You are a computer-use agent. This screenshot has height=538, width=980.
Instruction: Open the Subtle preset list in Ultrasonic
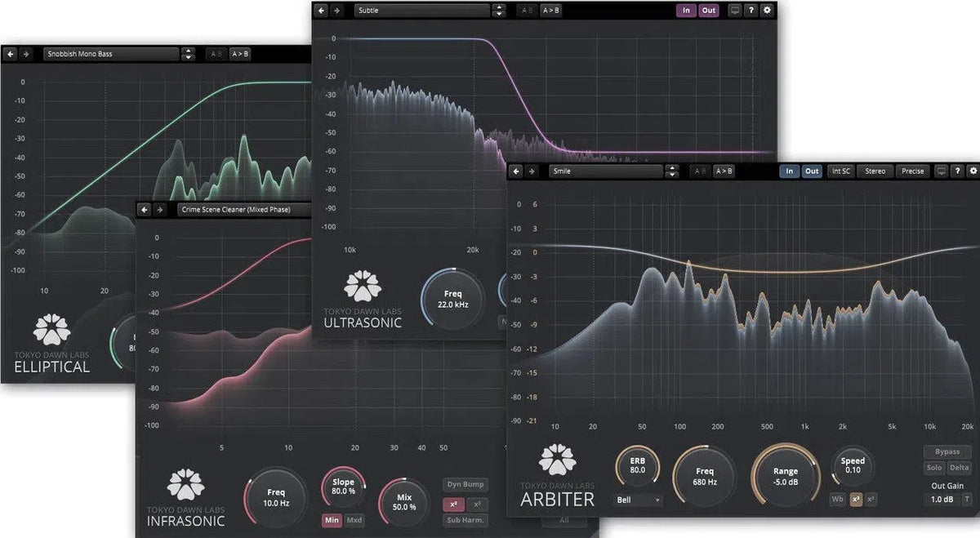point(421,11)
